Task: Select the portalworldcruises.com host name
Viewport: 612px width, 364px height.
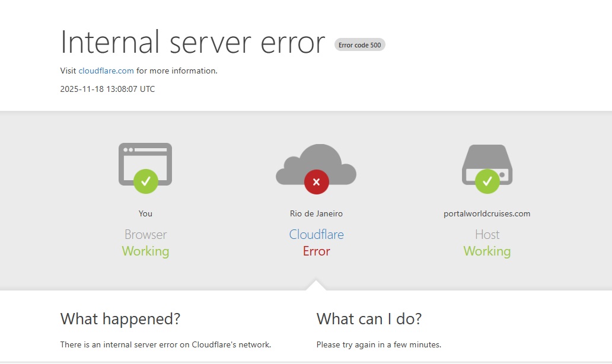Action: click(487, 213)
